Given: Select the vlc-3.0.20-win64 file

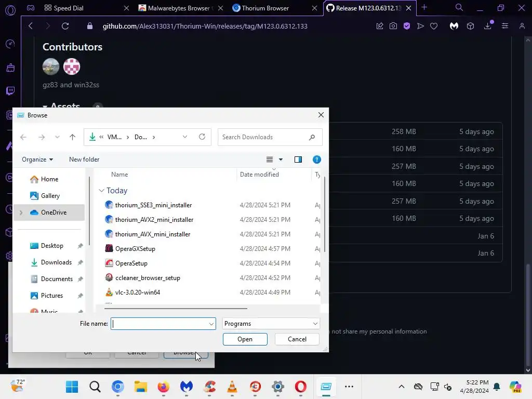Looking at the screenshot, I should (x=137, y=292).
